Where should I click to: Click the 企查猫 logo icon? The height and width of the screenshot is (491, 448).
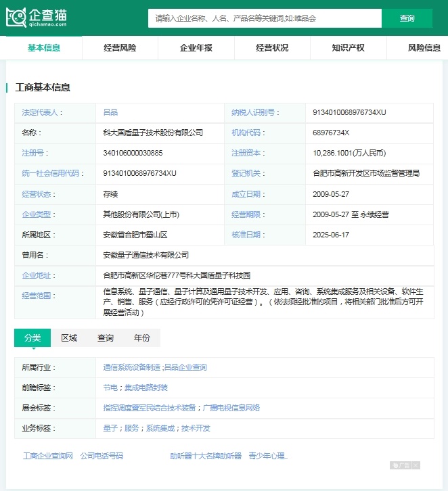[x=16, y=18]
